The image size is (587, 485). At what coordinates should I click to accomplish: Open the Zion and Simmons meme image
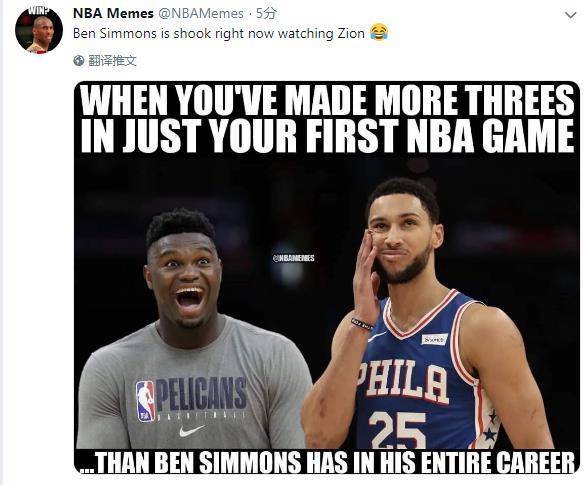[327, 277]
